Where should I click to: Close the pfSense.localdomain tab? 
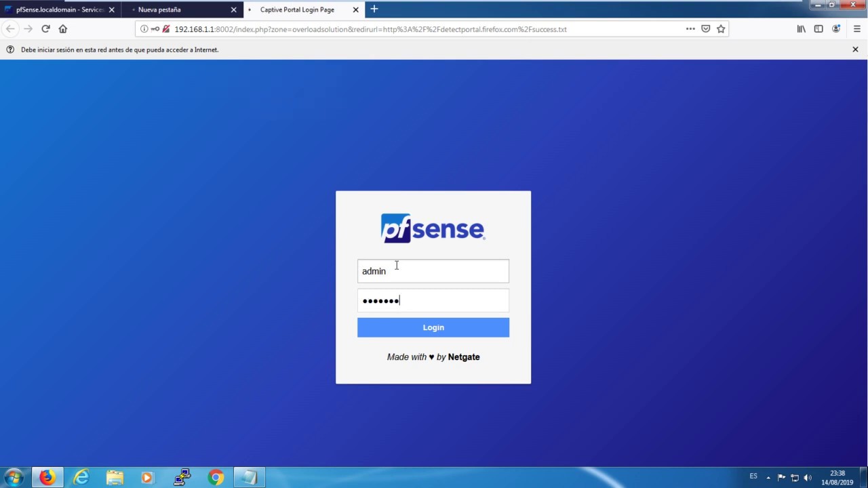click(112, 10)
